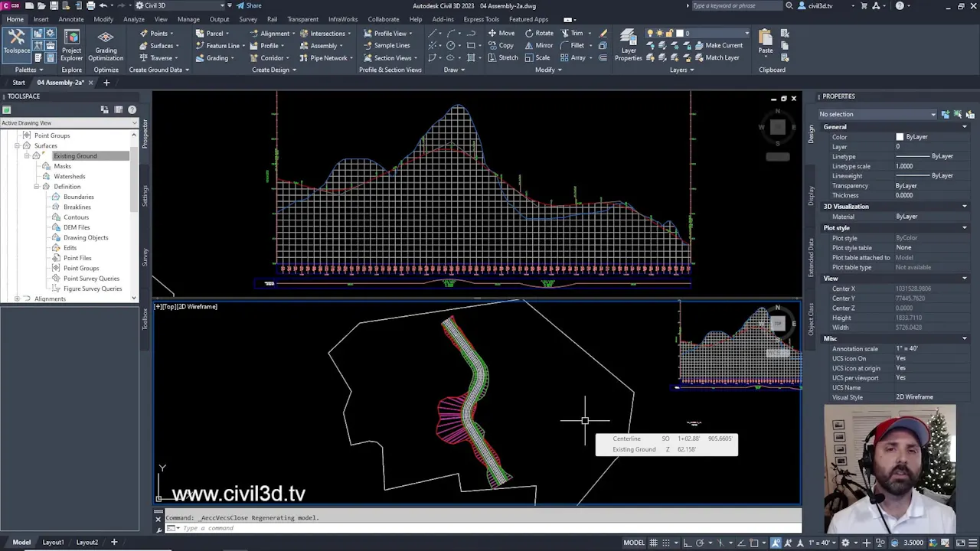Open Active Drawing View dropdown in Toolspace
Screen dimensions: 980x551
[x=69, y=122]
